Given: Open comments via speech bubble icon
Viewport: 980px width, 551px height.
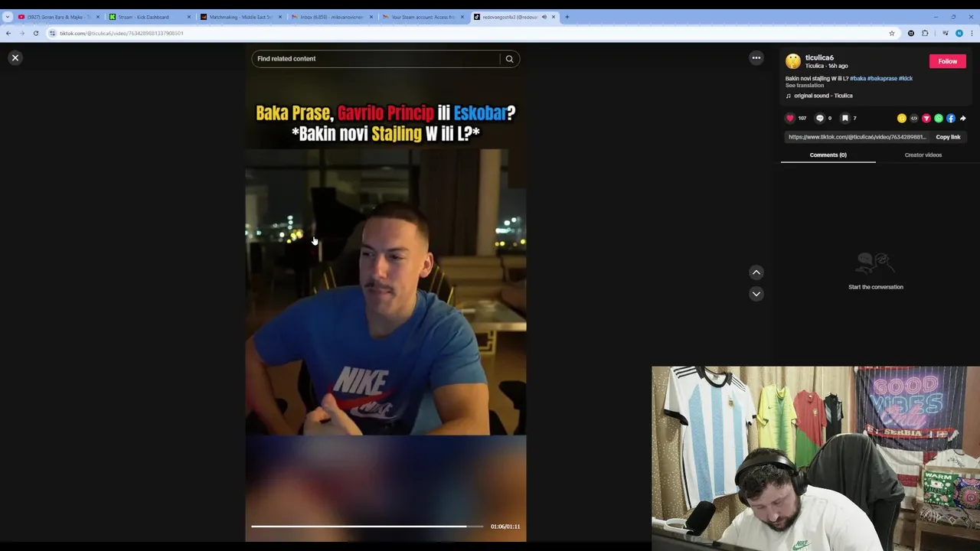Looking at the screenshot, I should coord(819,119).
